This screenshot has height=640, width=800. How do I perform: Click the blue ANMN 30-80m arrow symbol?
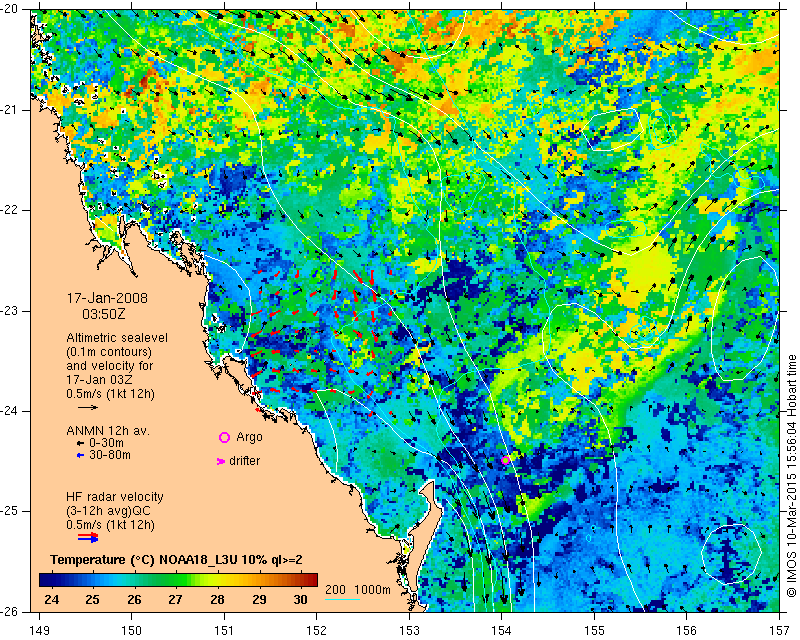click(80, 456)
